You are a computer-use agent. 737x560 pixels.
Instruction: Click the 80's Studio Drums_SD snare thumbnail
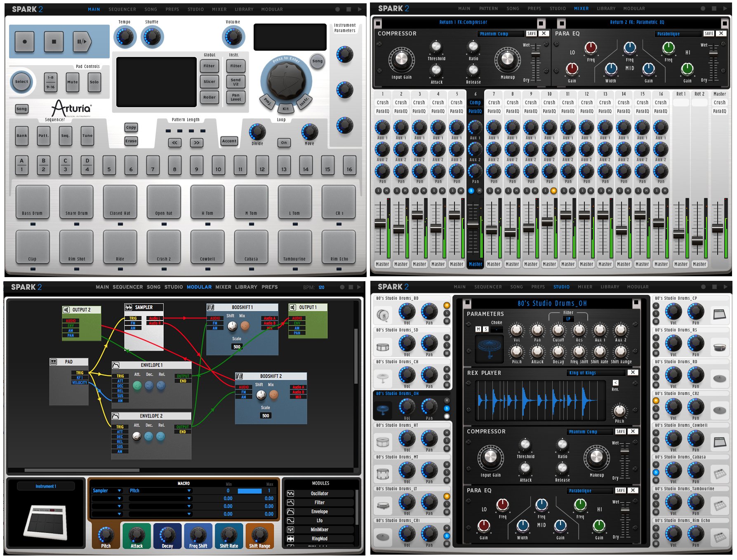[383, 347]
